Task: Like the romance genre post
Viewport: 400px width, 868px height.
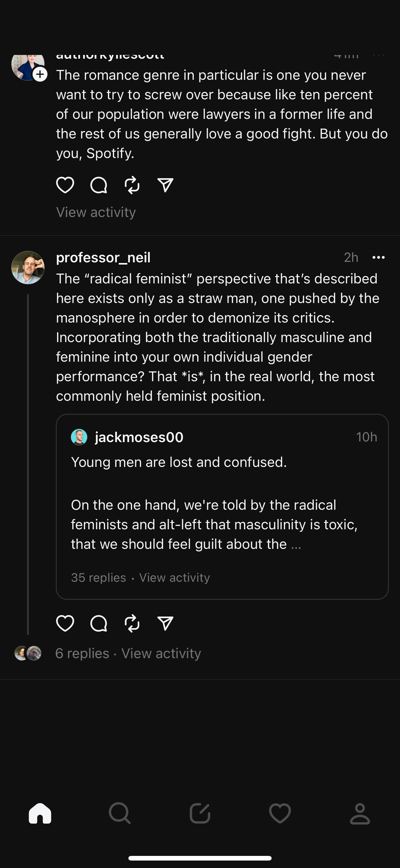Action: [65, 185]
